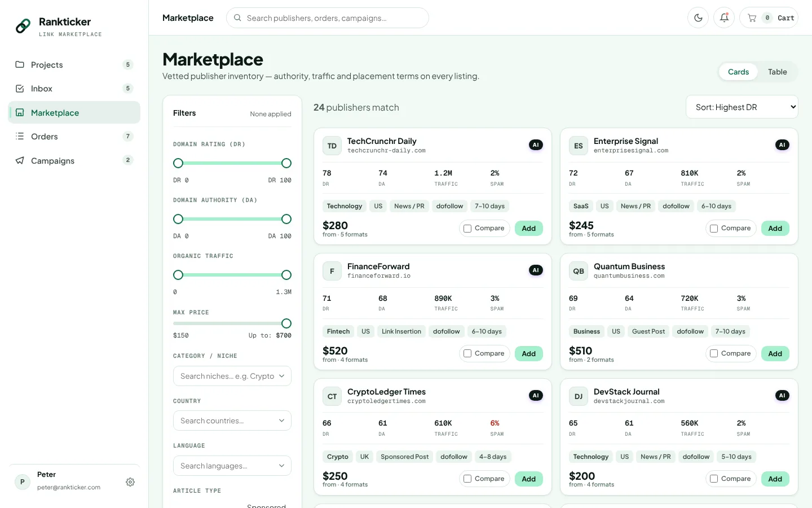Open notifications via the bell icon

coord(724,17)
